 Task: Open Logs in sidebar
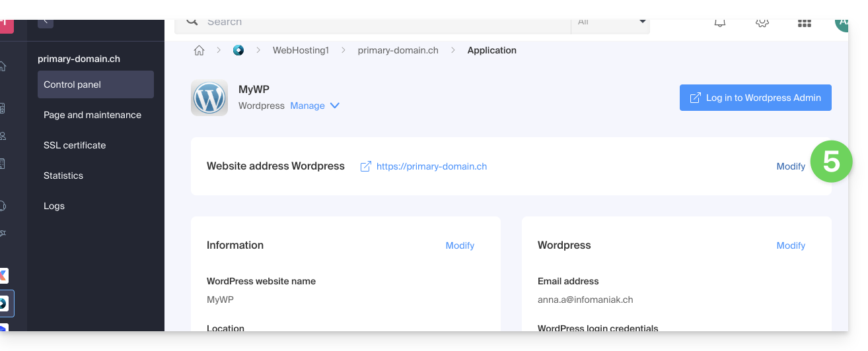coord(54,206)
